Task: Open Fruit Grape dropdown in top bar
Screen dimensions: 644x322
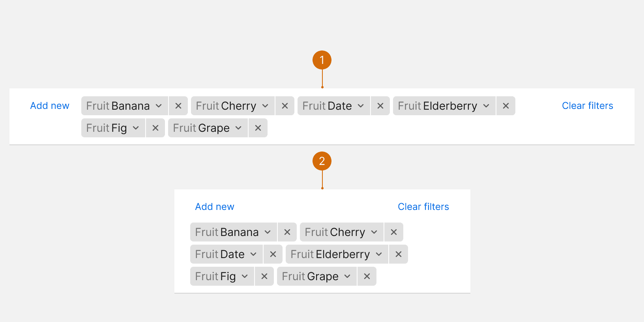Action: tap(208, 128)
